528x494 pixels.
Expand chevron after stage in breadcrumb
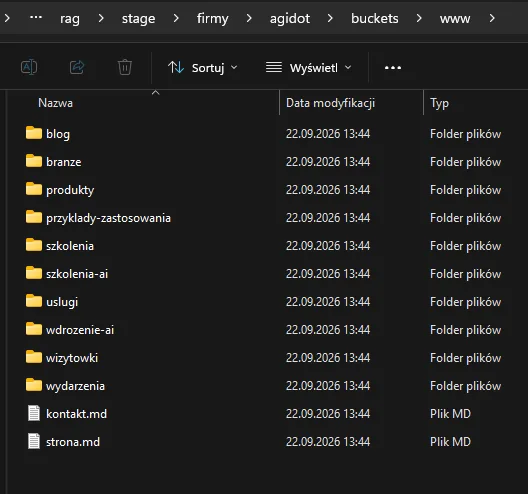pos(176,18)
